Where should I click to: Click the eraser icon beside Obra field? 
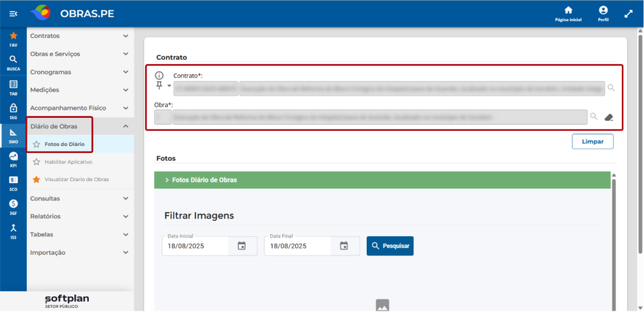click(609, 117)
